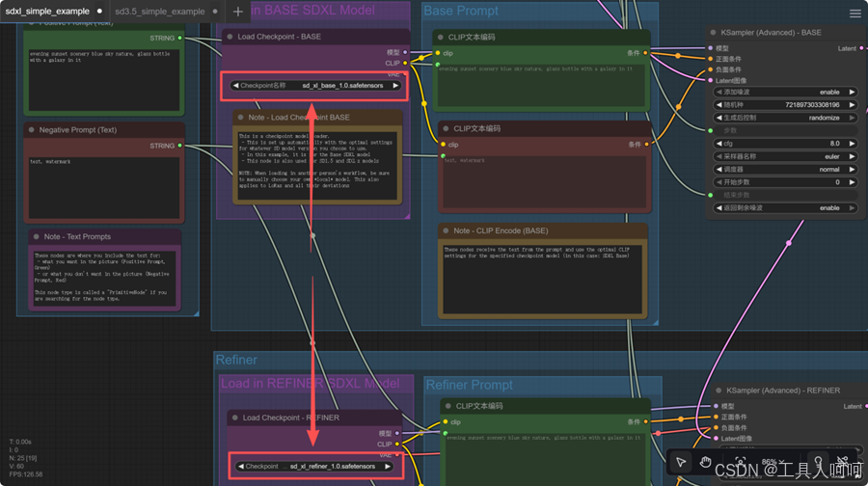Click the green 结束步数 input port on KSampler BASE
The width and height of the screenshot is (868, 486).
[711, 195]
